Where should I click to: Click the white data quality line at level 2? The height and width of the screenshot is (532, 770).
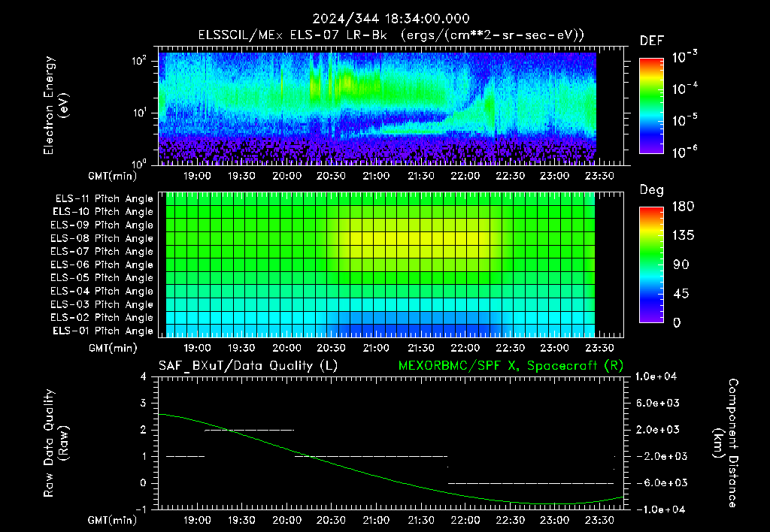249,430
